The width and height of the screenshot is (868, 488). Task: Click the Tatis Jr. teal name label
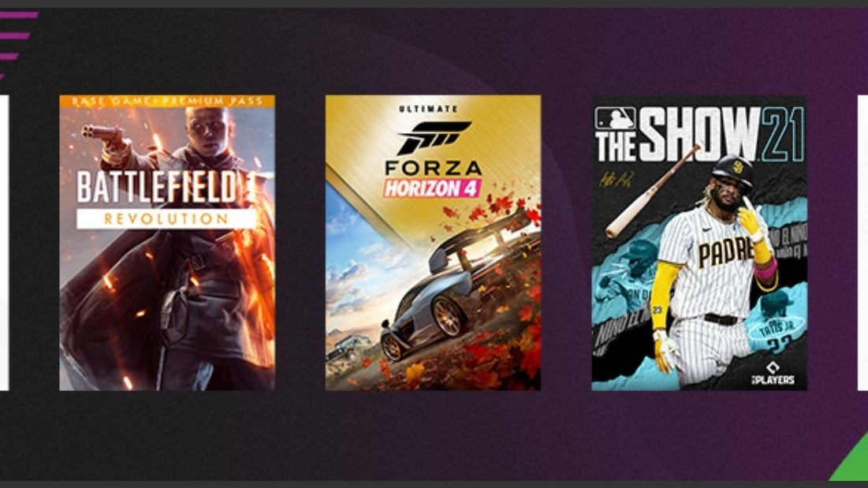(778, 330)
